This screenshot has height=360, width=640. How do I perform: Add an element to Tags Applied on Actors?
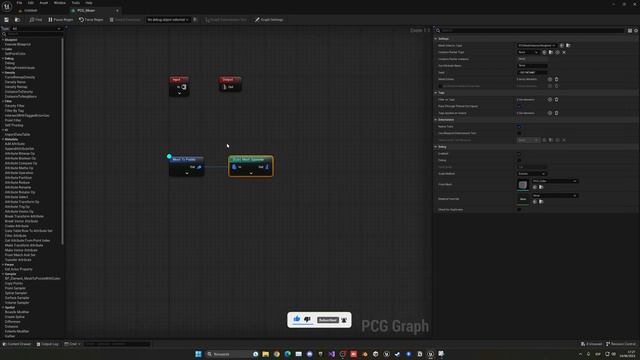coord(550,113)
